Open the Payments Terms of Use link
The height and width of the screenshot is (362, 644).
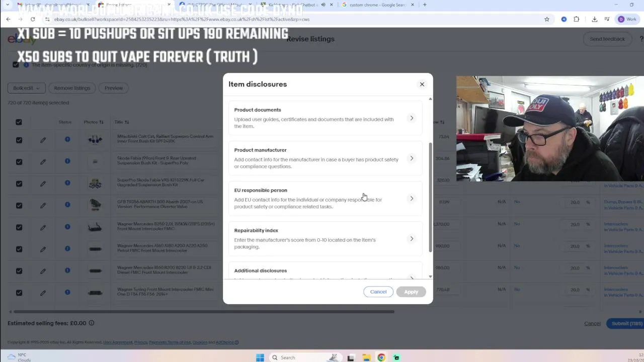[170, 342]
